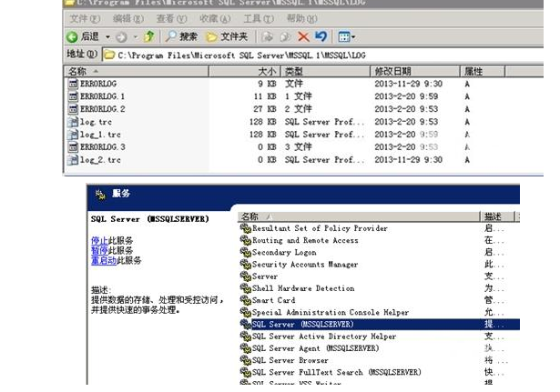Click the 重启动 (Restart) service link
The image size is (560, 392).
104,260
